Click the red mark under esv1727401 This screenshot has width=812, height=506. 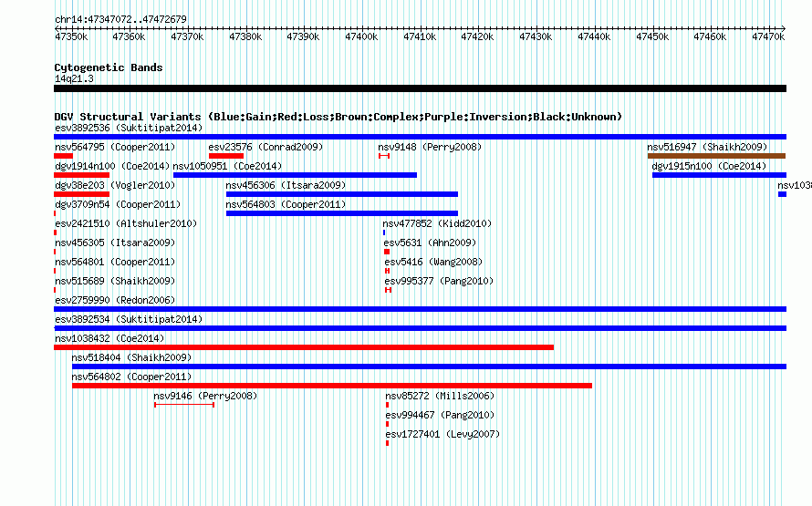tap(387, 443)
